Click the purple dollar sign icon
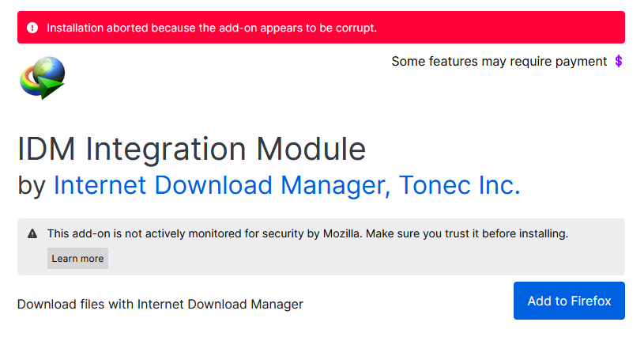 pyautogui.click(x=619, y=62)
